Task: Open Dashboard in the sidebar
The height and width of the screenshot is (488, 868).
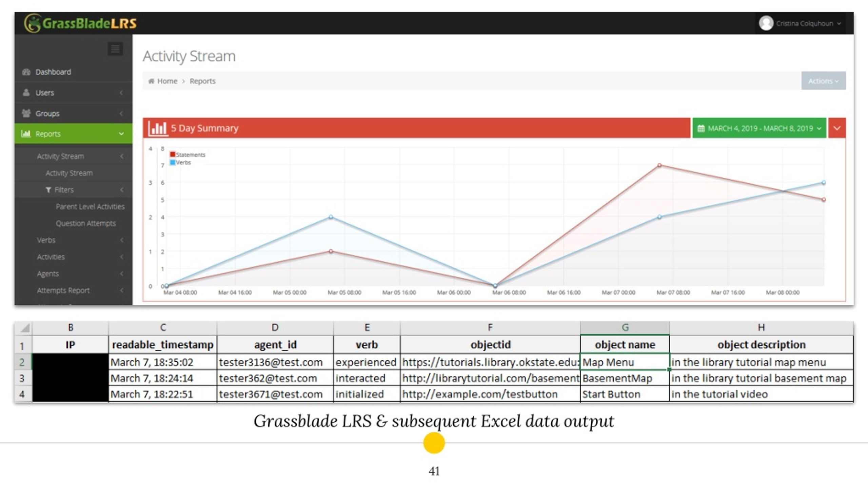Action: coord(74,72)
